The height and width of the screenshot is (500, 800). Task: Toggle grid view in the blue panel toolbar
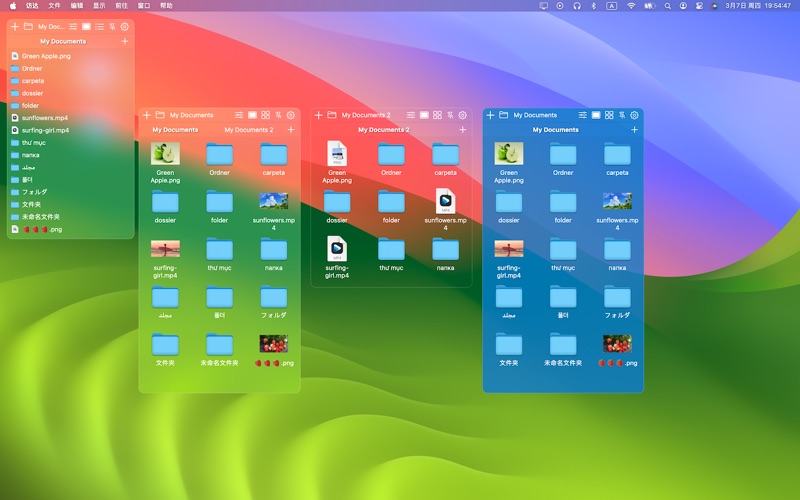(x=608, y=115)
